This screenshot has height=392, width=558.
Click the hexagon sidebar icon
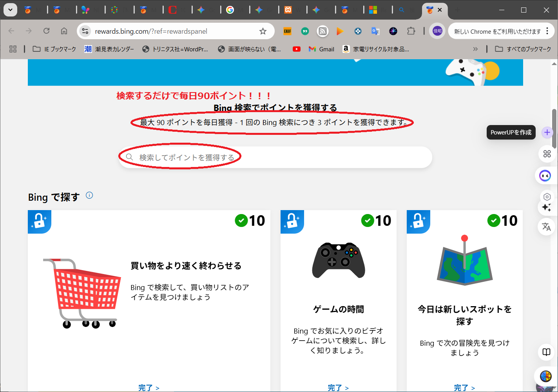coord(547,197)
